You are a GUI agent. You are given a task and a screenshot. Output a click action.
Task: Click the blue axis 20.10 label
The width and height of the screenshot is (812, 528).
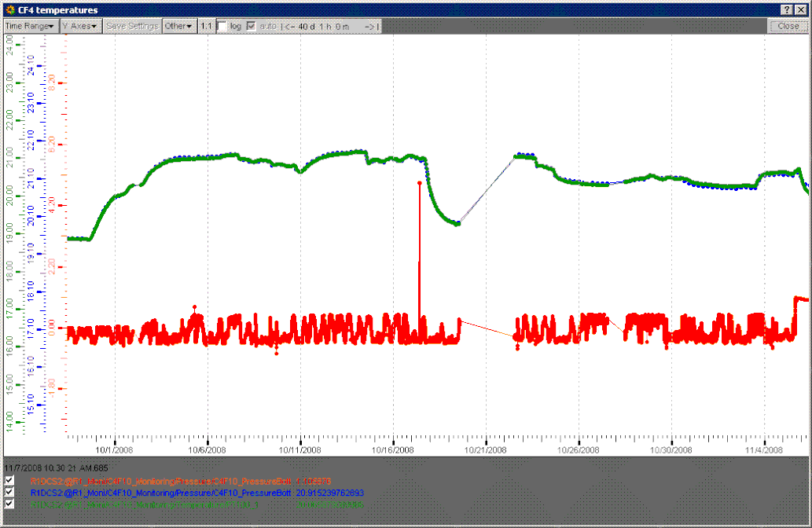pos(31,216)
